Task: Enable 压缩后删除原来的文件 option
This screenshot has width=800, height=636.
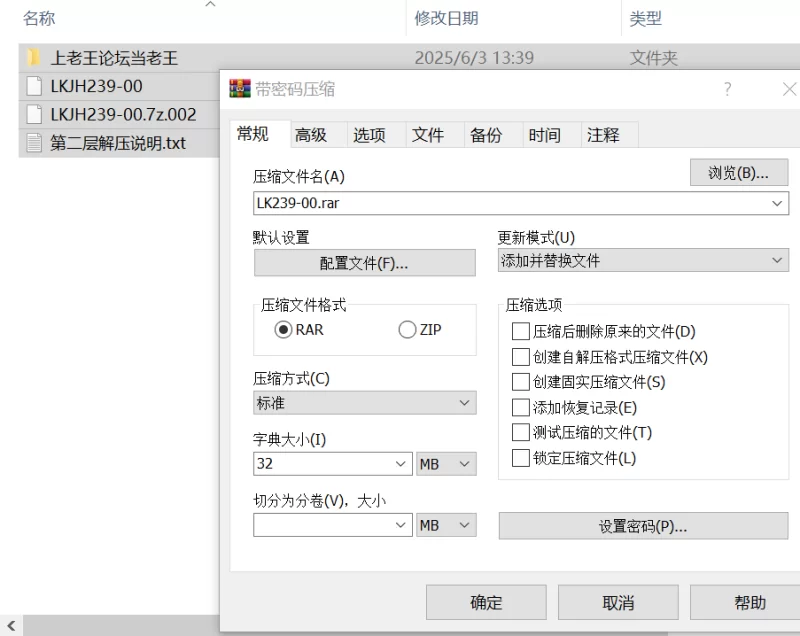Action: coord(520,332)
